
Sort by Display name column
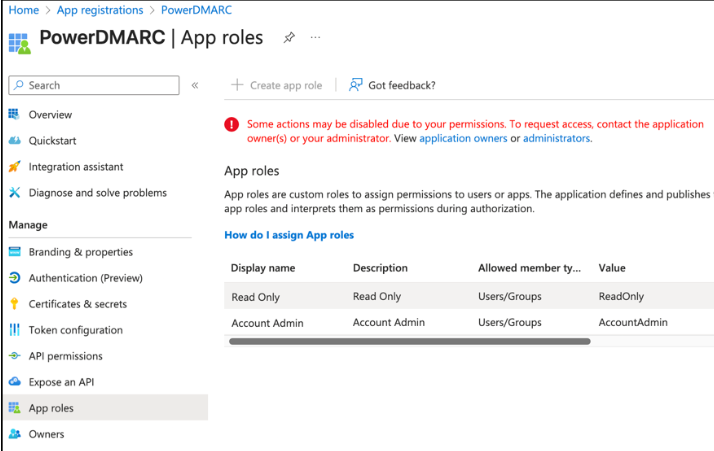pos(263,268)
